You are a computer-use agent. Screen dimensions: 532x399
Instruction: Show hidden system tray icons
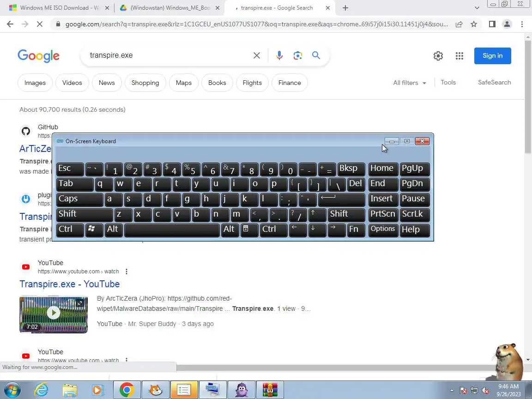click(452, 391)
